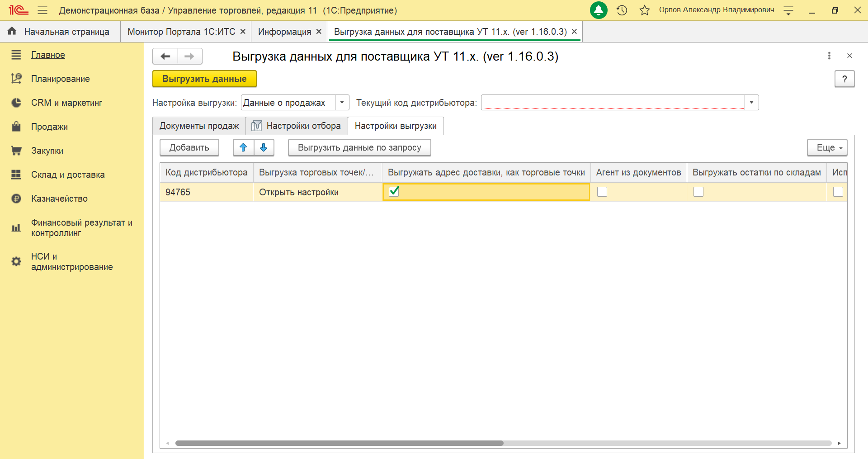Screen dimensions: 868x459
Task: Open help with the question mark button
Action: pyautogui.click(x=844, y=79)
